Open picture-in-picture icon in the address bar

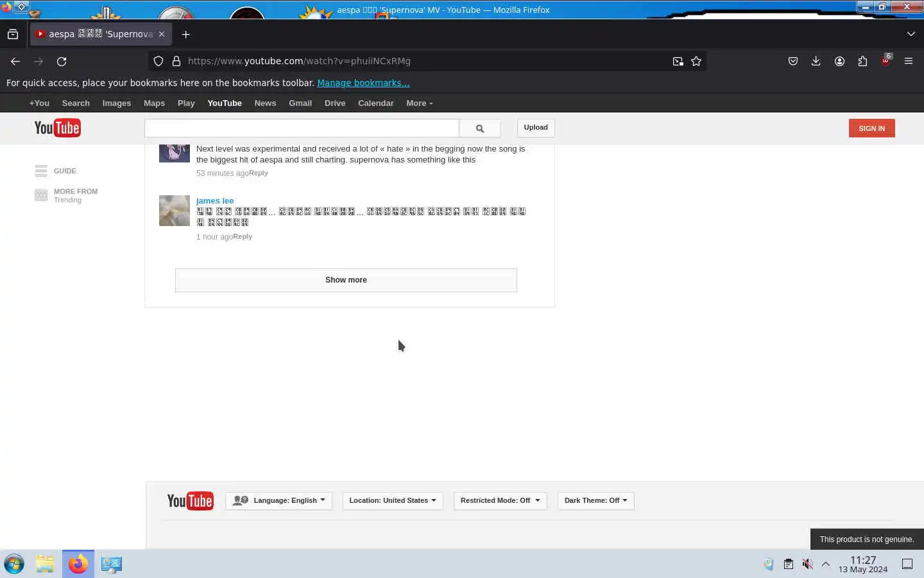678,62
